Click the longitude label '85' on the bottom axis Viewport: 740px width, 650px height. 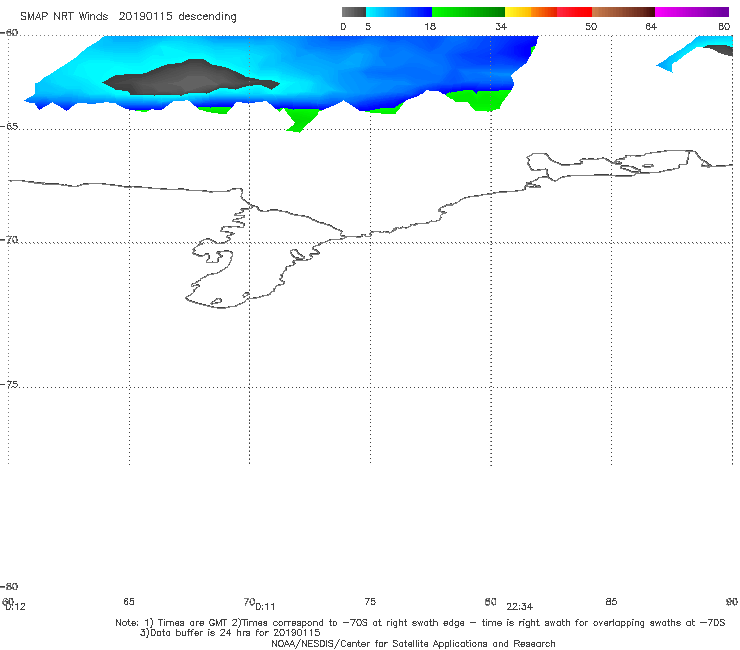click(611, 601)
